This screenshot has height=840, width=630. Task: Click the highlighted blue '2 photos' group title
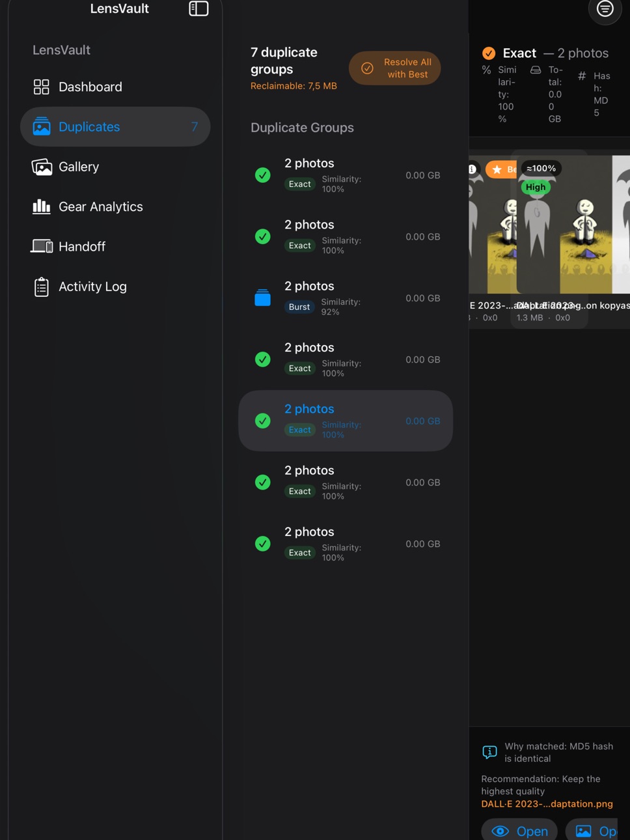(x=309, y=409)
